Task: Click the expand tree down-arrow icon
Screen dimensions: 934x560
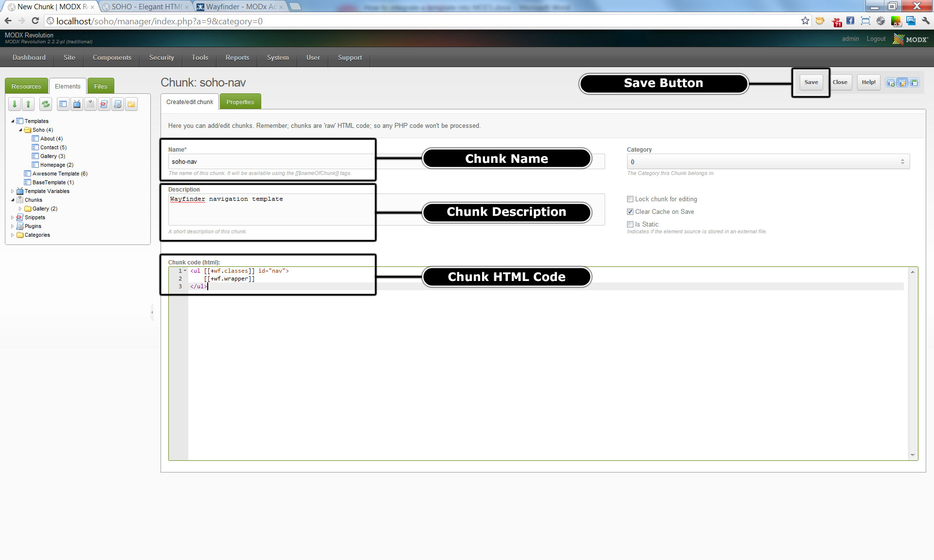Action: [15, 104]
